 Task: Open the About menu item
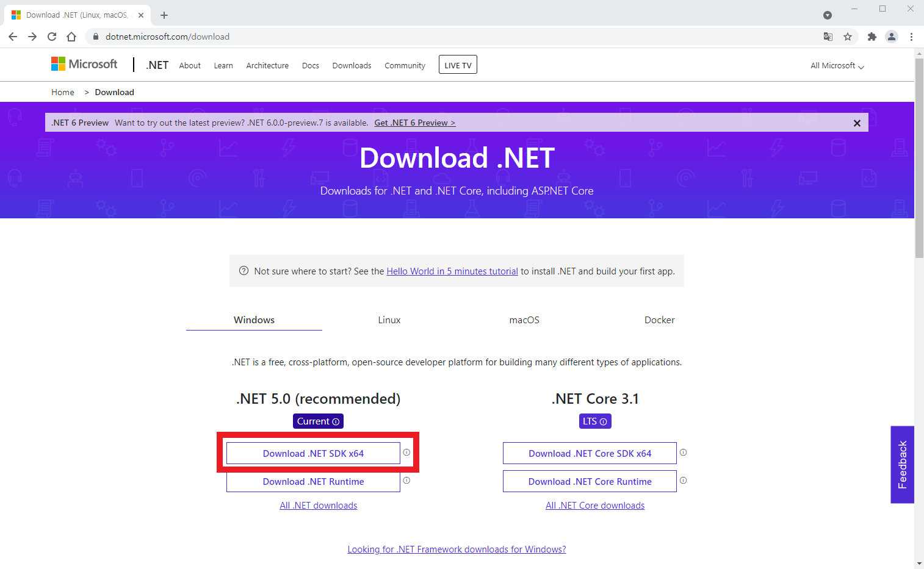tap(190, 66)
